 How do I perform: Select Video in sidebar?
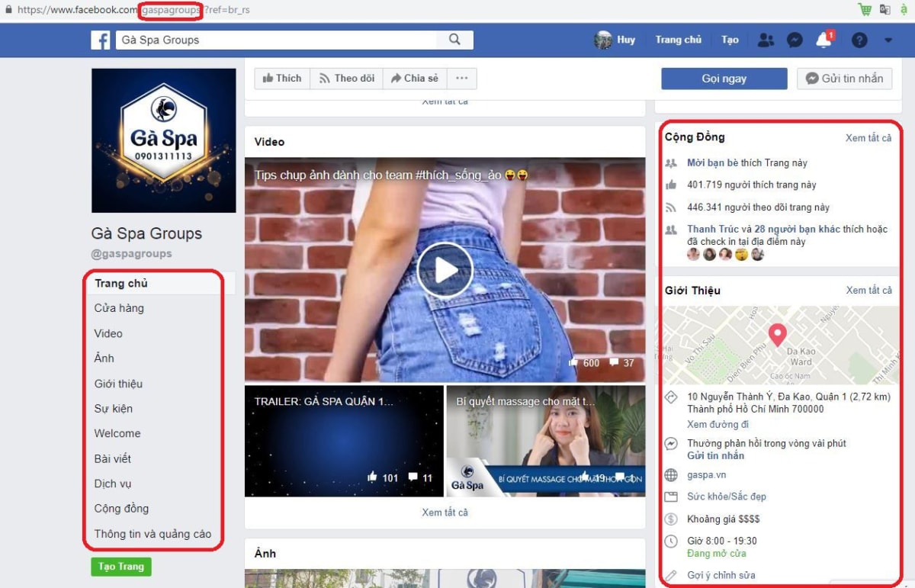coord(108,333)
